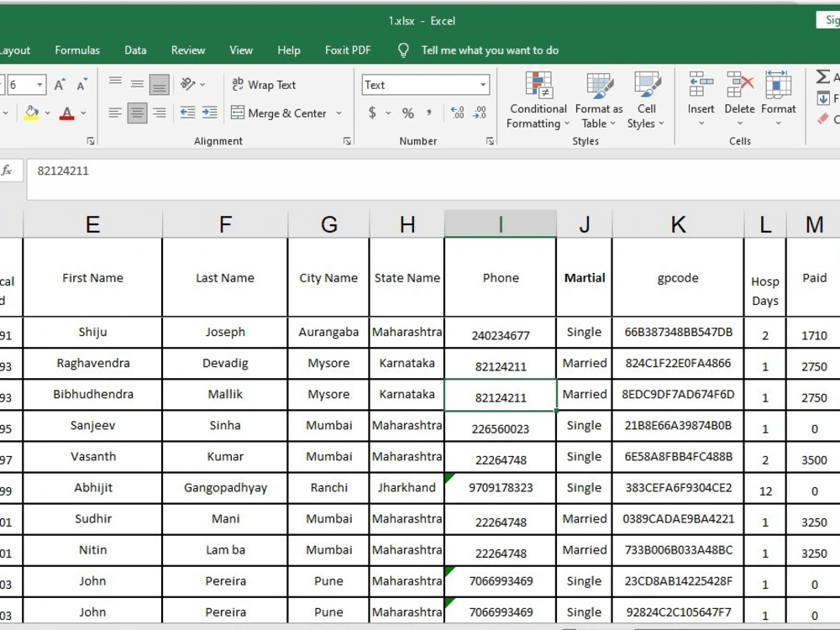The height and width of the screenshot is (630, 840).
Task: Apply the accounting dollar format
Action: 372,113
